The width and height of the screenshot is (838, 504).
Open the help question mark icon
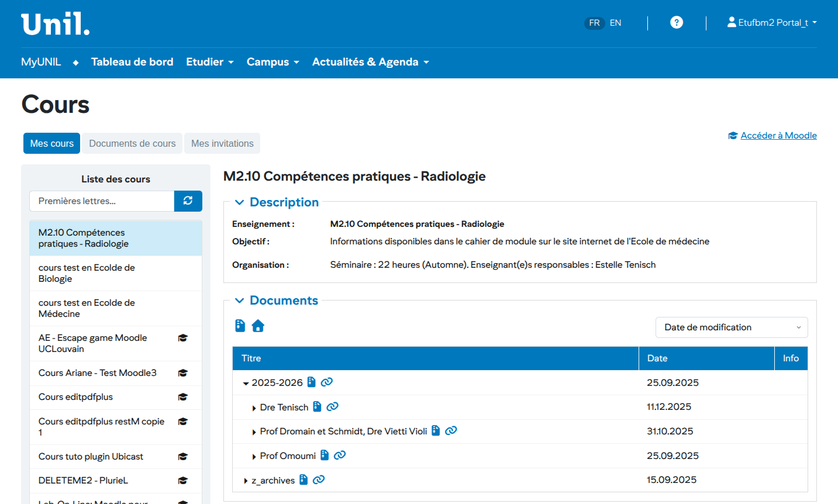coord(676,23)
